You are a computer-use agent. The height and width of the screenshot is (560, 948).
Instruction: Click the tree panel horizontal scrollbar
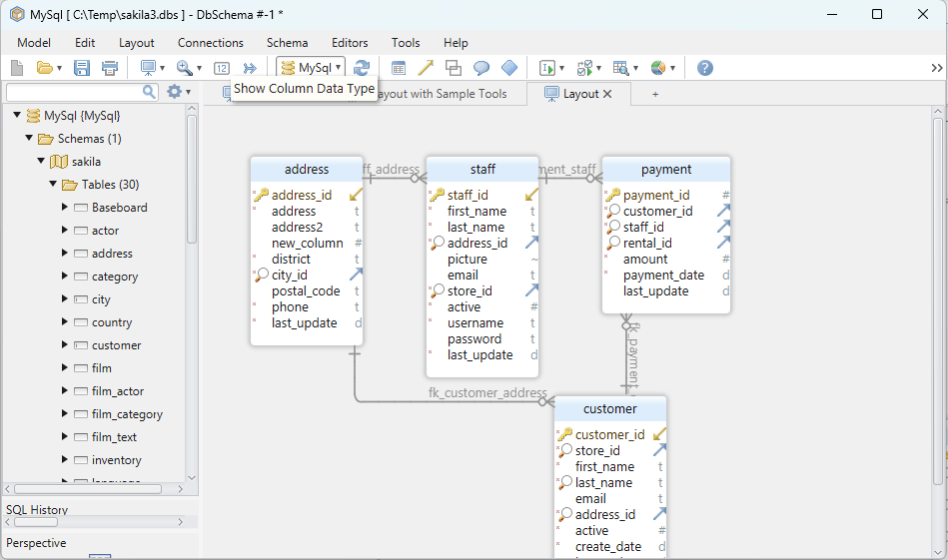pos(88,489)
